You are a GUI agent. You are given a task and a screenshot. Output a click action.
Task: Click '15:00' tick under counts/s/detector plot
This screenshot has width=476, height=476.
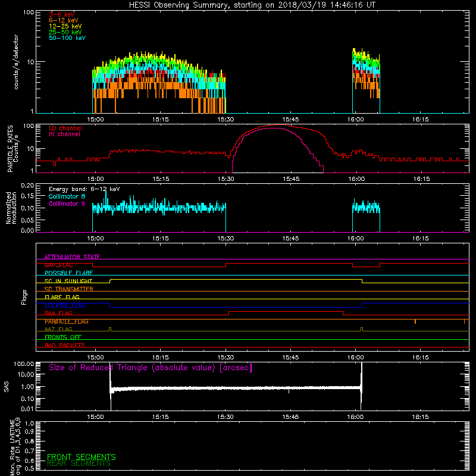(95, 120)
